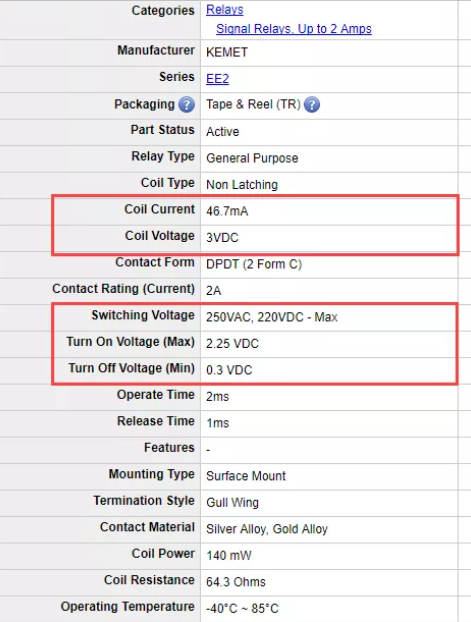This screenshot has width=471, height=622.
Task: Click the Gull Wing termination style value
Action: [x=232, y=503]
